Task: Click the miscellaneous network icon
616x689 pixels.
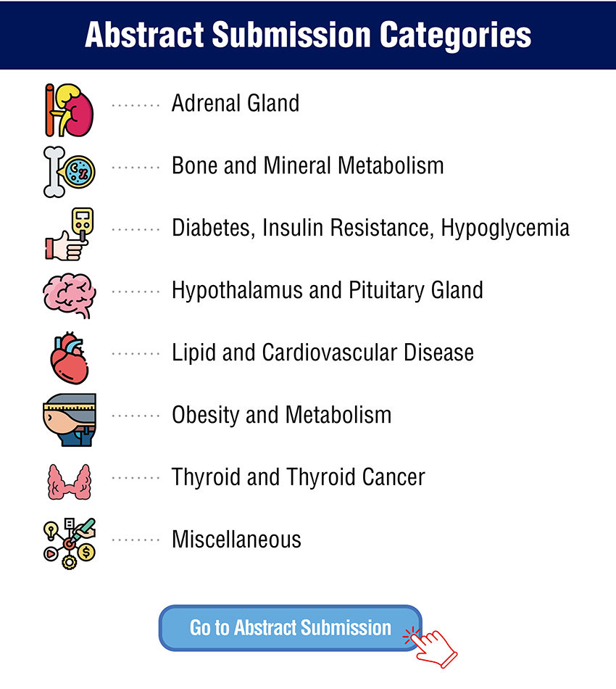Action: click(70, 543)
